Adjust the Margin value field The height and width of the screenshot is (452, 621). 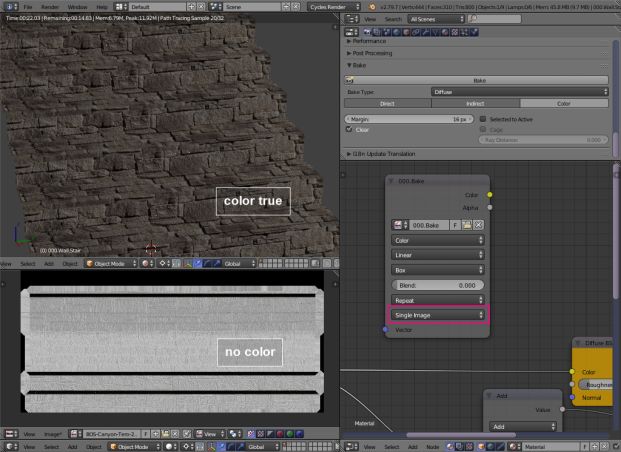click(x=409, y=119)
